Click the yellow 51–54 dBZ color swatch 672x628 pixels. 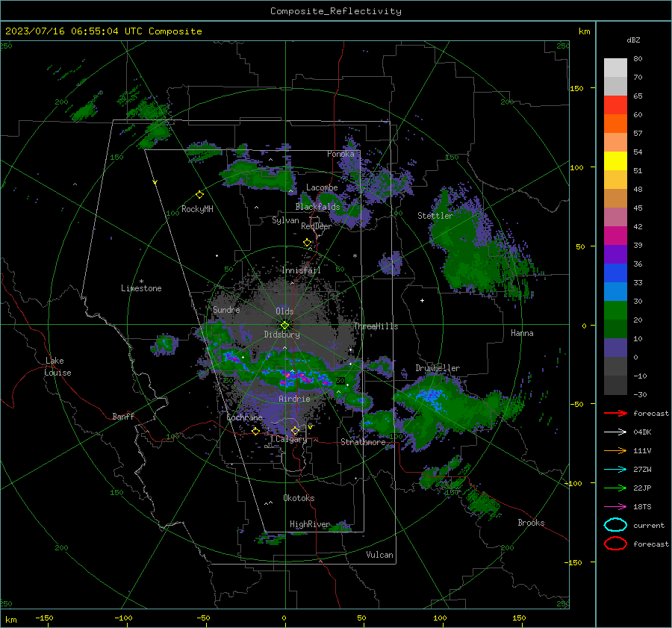615,161
